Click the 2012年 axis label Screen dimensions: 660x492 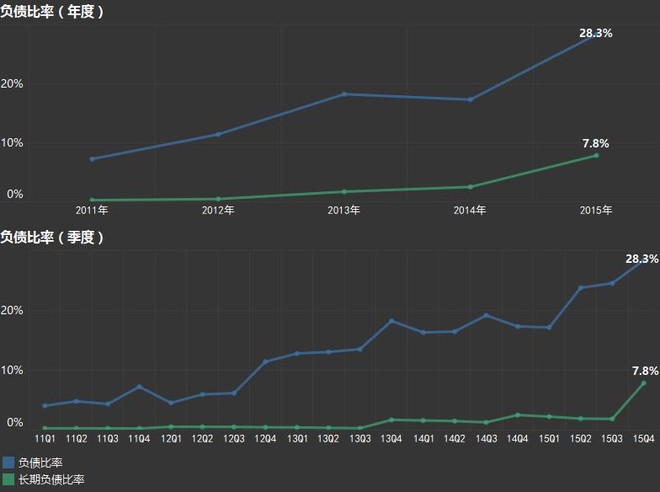[x=218, y=210]
